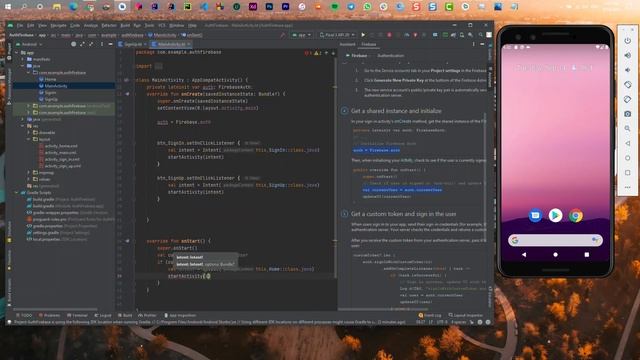Image resolution: width=640 pixels, height=360 pixels.
Task: Open Event Log in bottom bar
Action: tap(430, 316)
